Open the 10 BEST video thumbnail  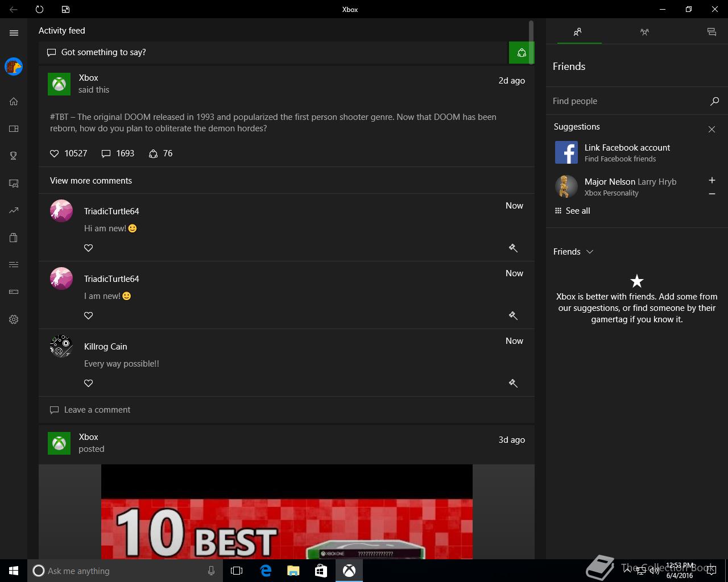pos(287,512)
